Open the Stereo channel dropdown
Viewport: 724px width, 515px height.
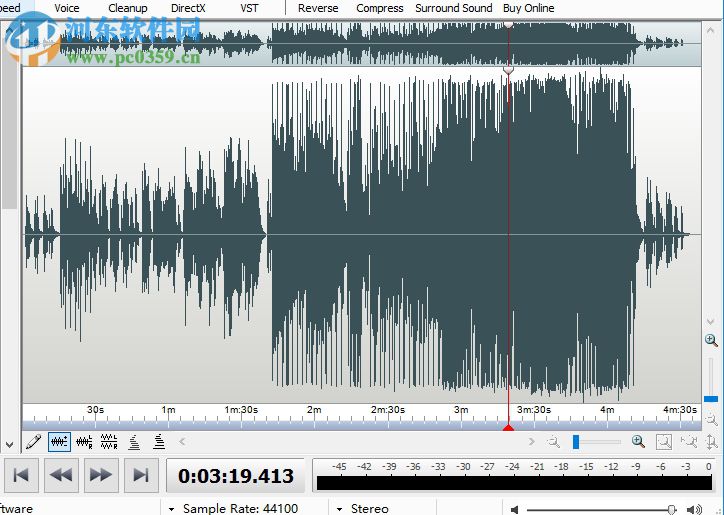(x=339, y=509)
